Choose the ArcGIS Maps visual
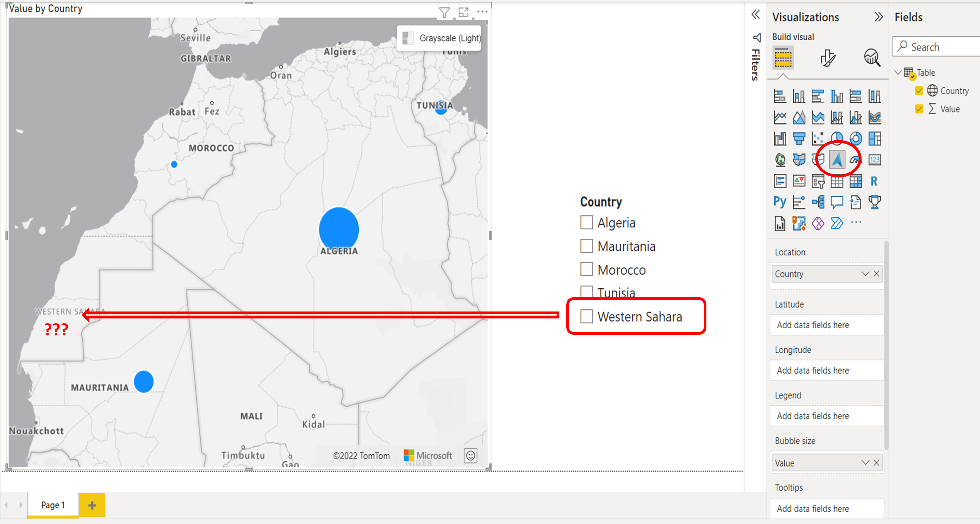The height and width of the screenshot is (524, 980). [x=799, y=223]
